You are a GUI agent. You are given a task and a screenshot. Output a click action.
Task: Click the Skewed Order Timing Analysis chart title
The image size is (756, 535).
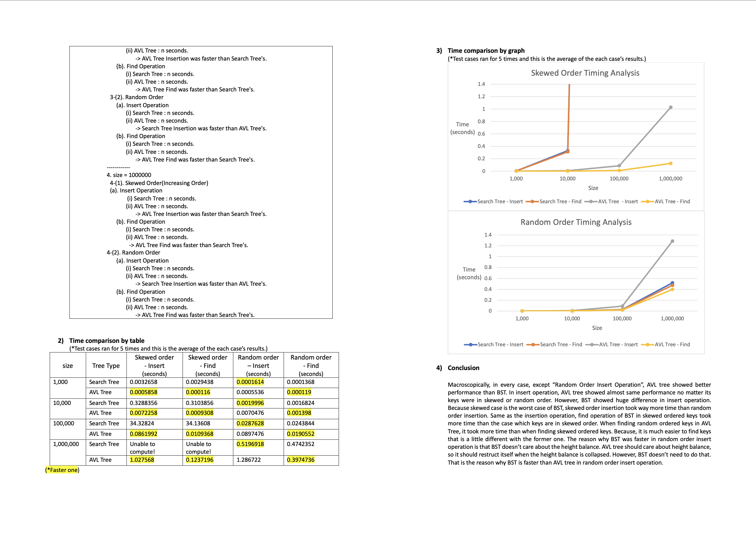[585, 73]
